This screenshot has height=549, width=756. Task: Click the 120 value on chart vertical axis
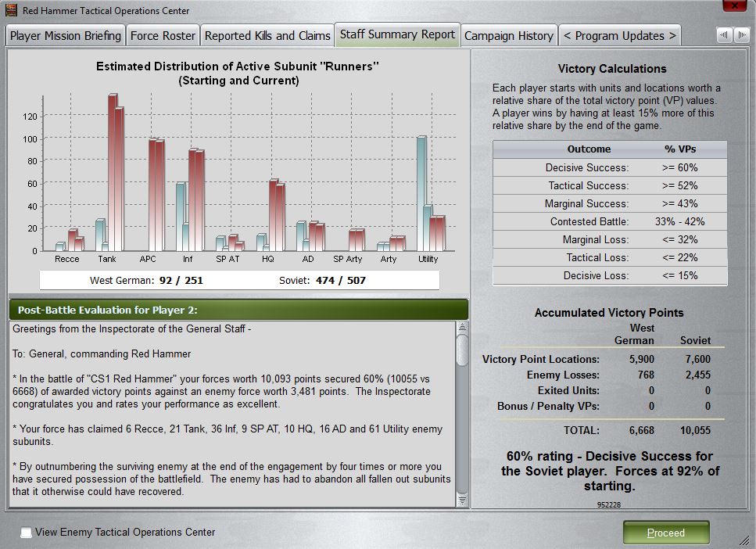click(30, 117)
